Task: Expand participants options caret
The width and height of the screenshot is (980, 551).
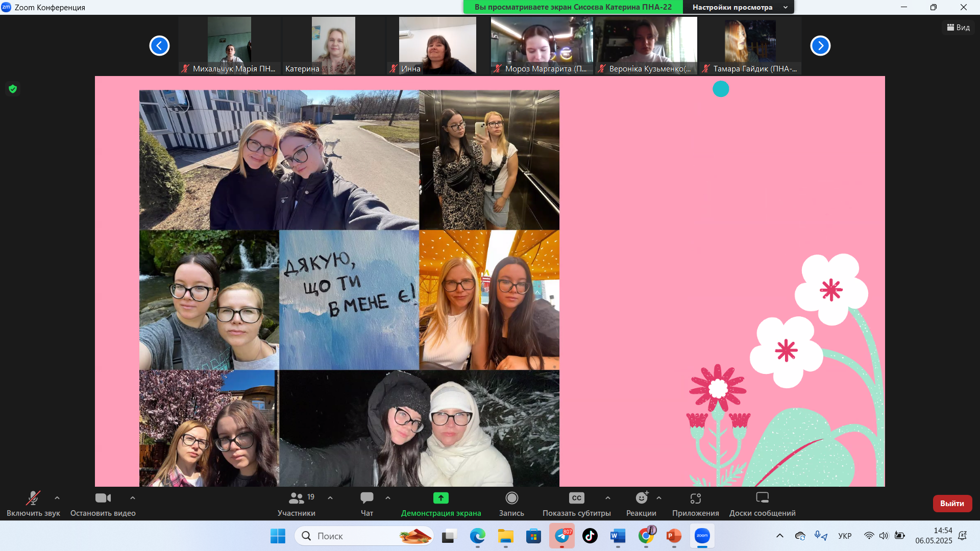Action: click(x=330, y=498)
